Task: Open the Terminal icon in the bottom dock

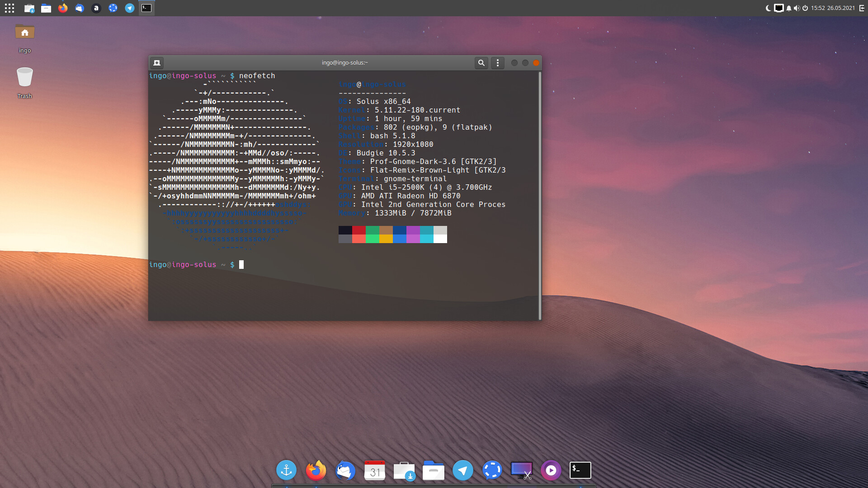Action: [x=580, y=470]
